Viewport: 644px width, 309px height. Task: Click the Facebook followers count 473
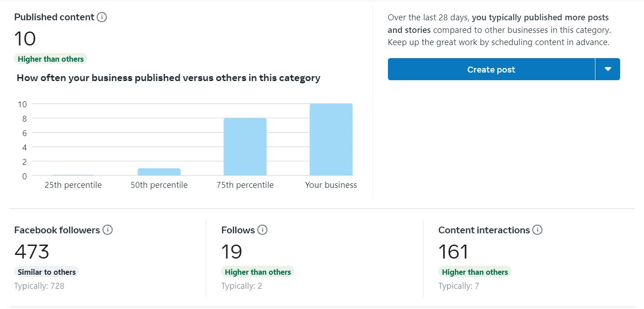pos(32,252)
